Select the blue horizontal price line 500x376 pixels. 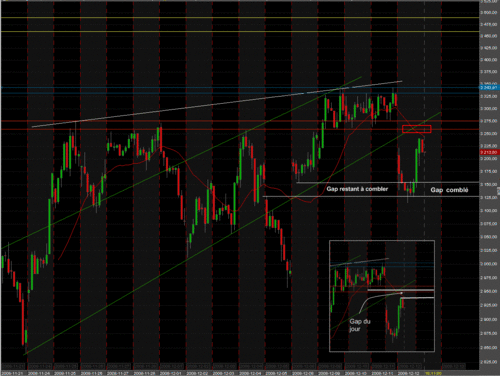[x=240, y=88]
